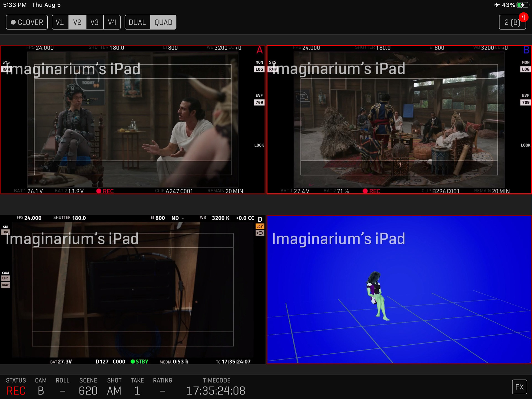532x399 pixels.
Task: Open the blue motion capture preview feed
Action: pyautogui.click(x=399, y=290)
